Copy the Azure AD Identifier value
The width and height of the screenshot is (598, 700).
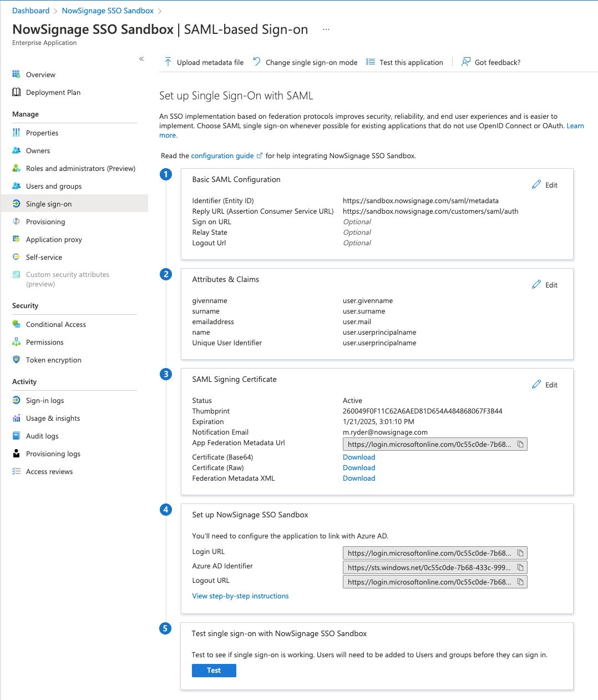click(x=520, y=567)
